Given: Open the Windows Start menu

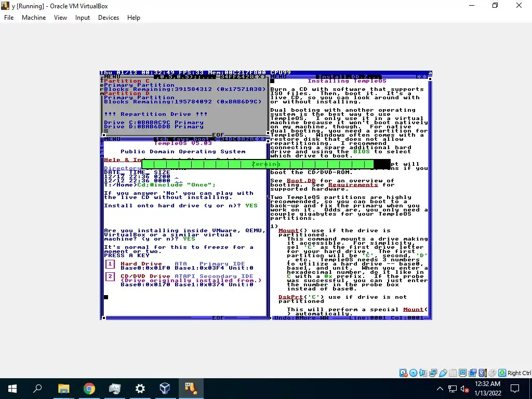Looking at the screenshot, I should tap(12, 389).
